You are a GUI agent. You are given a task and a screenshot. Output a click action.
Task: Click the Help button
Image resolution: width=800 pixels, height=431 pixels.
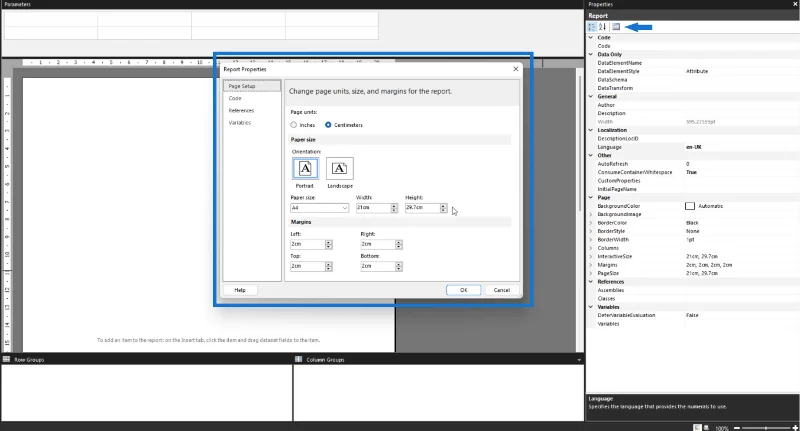[240, 290]
